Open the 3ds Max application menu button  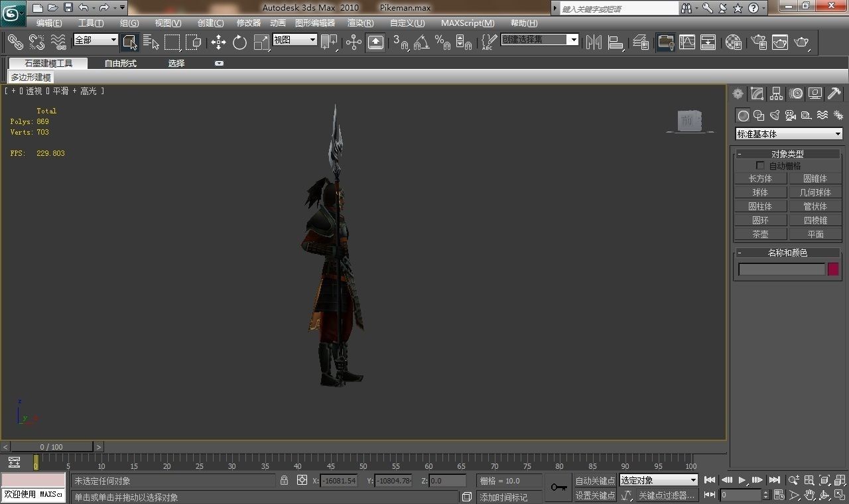(x=13, y=13)
